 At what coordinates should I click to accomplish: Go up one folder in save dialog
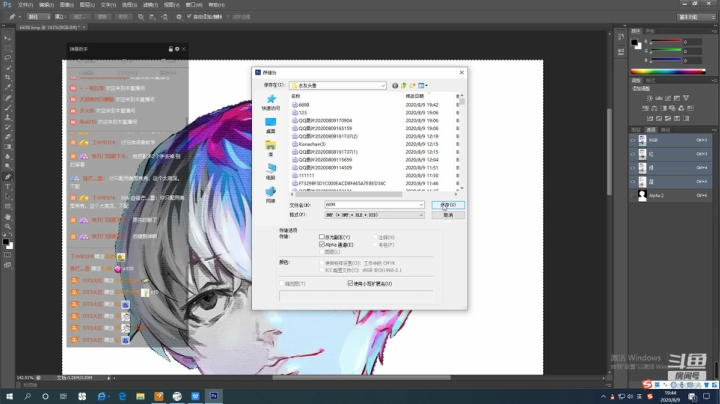pos(404,85)
